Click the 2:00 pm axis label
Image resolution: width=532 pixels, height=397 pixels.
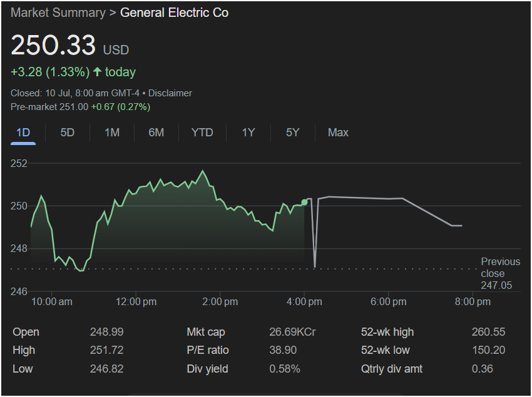(x=220, y=302)
